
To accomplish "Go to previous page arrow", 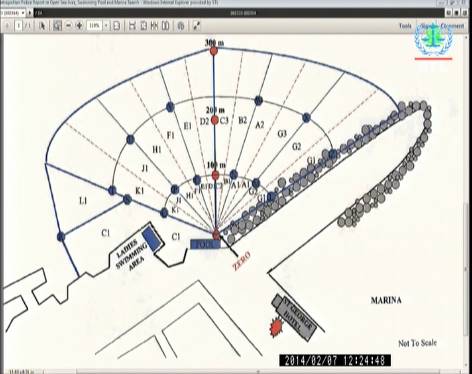I will click(x=8, y=26).
